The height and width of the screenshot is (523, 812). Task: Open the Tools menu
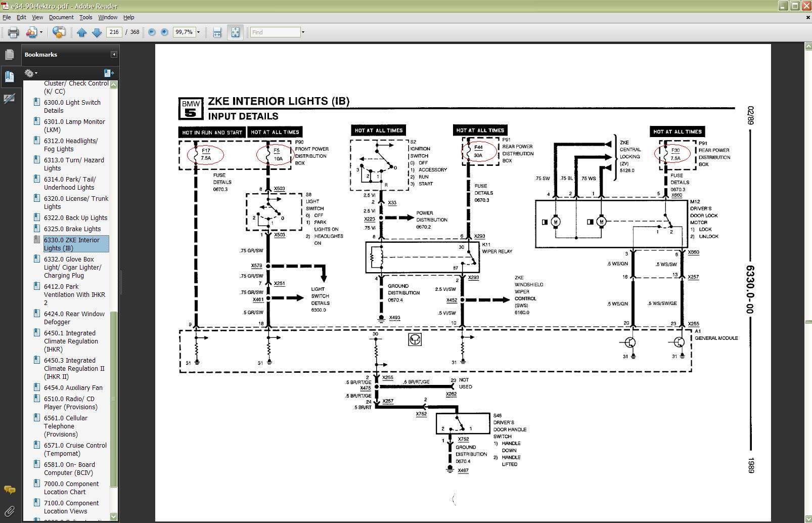click(x=86, y=17)
